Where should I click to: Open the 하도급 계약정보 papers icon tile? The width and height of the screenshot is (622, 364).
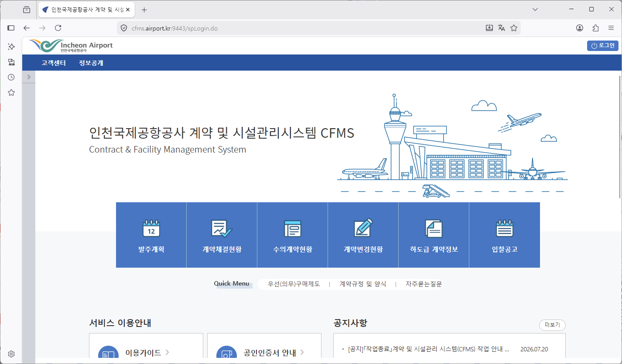tap(434, 235)
